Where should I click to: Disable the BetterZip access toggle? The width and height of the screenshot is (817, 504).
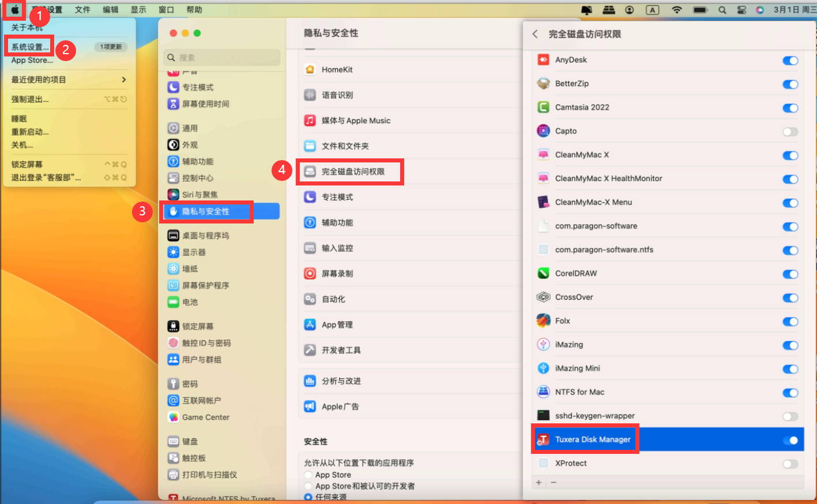click(790, 85)
